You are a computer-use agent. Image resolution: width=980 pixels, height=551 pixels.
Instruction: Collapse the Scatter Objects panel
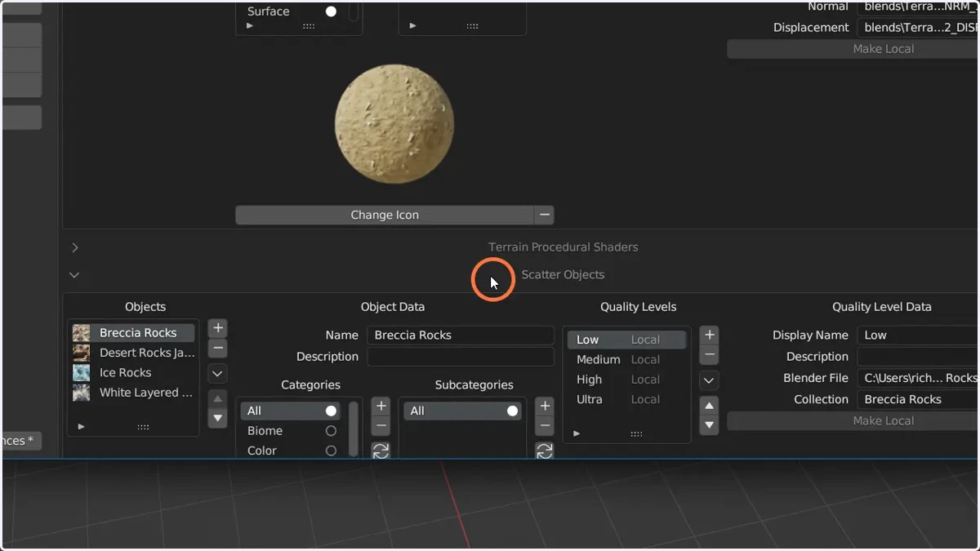click(74, 275)
